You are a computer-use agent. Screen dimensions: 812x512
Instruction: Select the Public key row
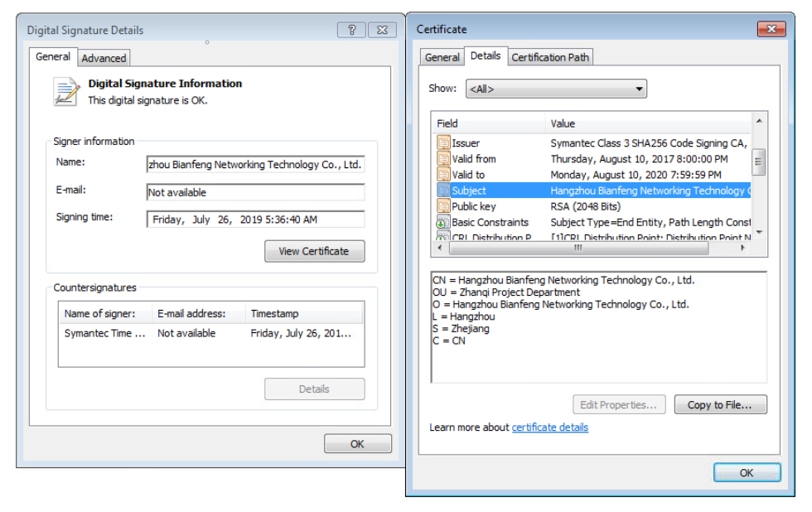coord(592,206)
